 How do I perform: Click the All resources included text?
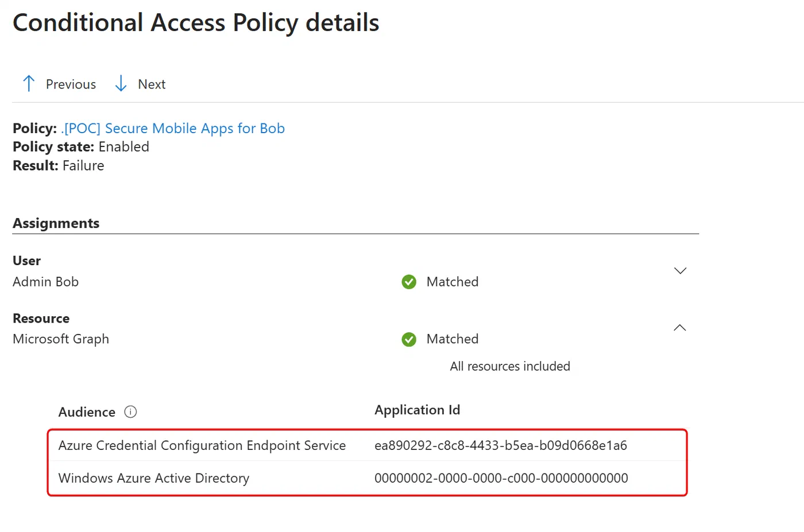[x=510, y=366]
